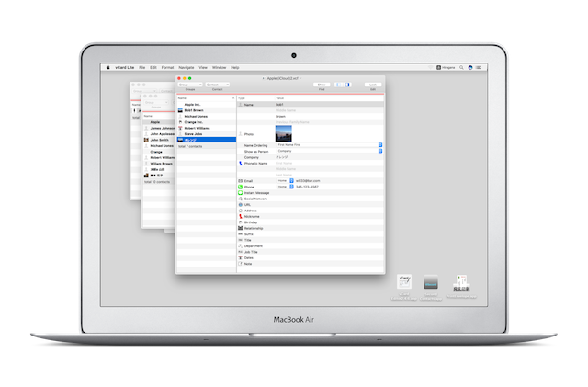Click the Relationship row icon
The image size is (588, 387).
(241, 228)
